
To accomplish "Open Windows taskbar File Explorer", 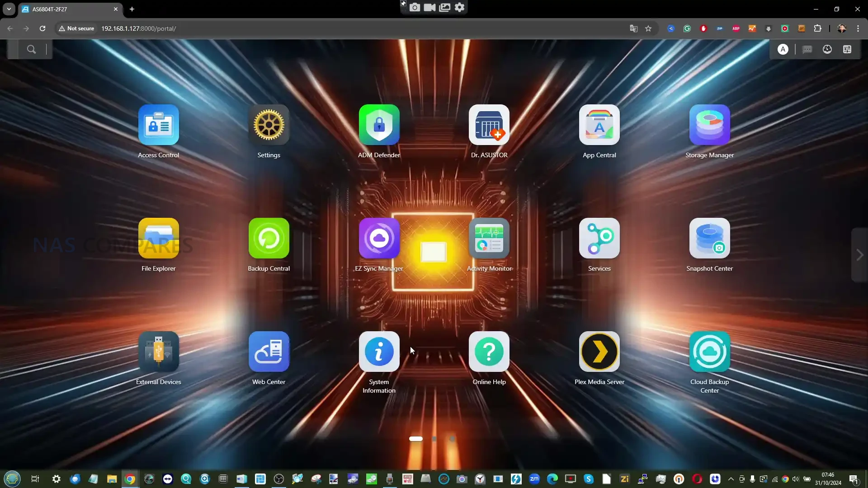I will (x=112, y=479).
